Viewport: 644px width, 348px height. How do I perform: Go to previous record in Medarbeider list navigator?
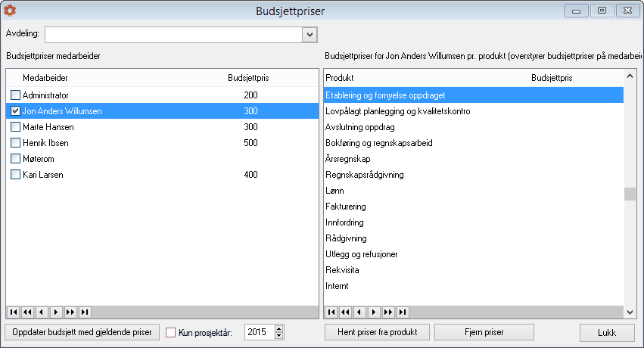click(x=42, y=312)
